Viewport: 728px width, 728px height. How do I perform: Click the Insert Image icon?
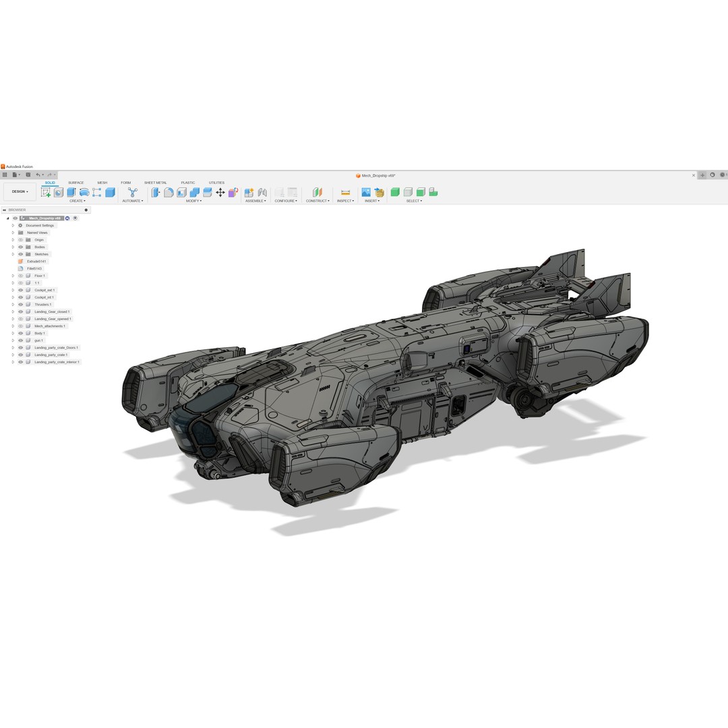[x=366, y=192]
